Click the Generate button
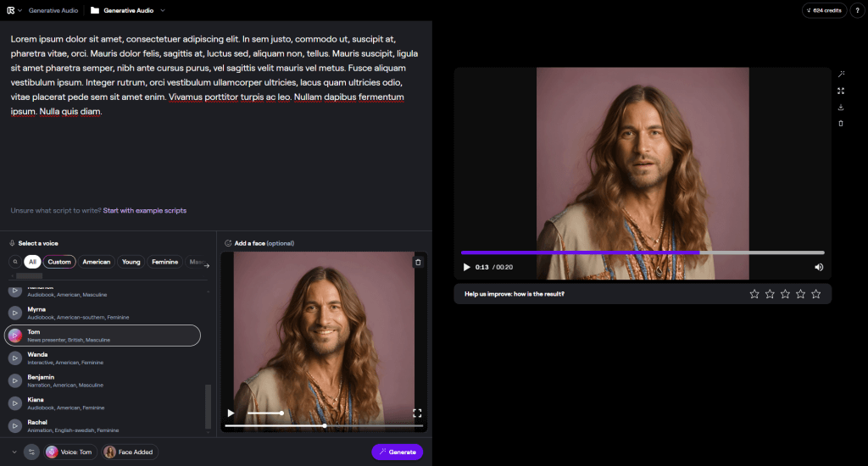 coord(398,452)
